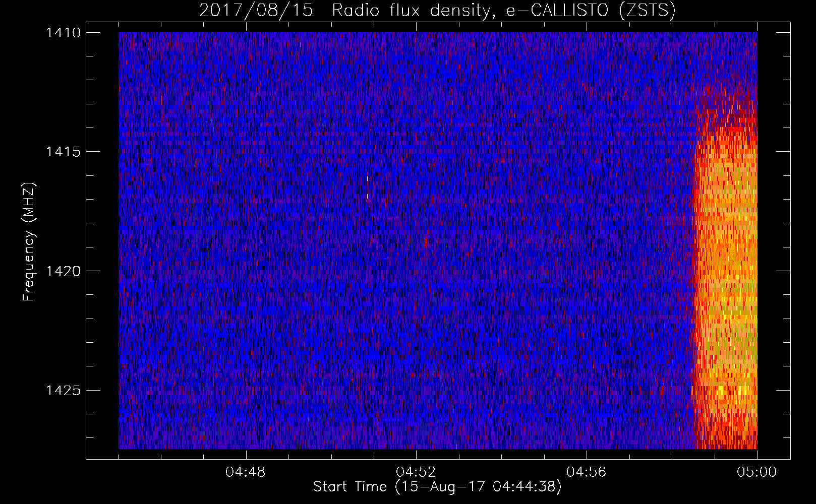Click the 04:48 time tick label
The height and width of the screenshot is (504, 816).
point(246,472)
